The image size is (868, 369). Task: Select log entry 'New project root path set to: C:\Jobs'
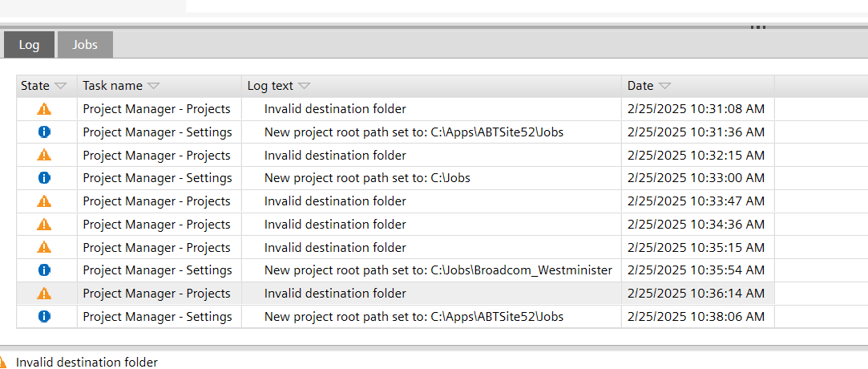click(367, 178)
